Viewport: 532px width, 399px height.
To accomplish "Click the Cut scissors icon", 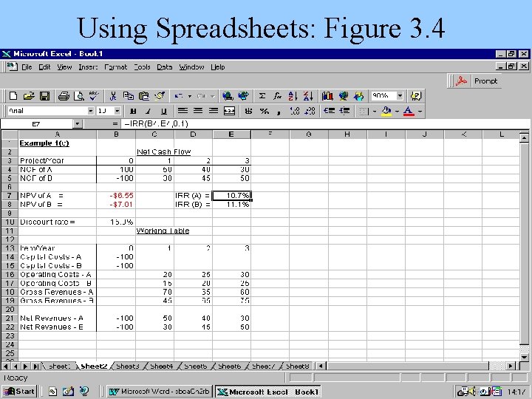I will click(113, 96).
